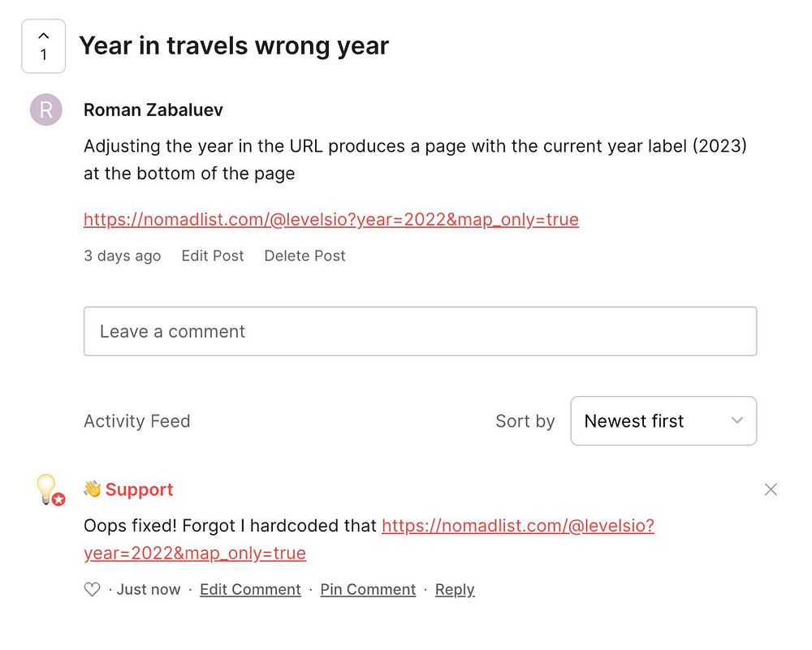
Task: Pin the Support comment
Action: pos(368,590)
